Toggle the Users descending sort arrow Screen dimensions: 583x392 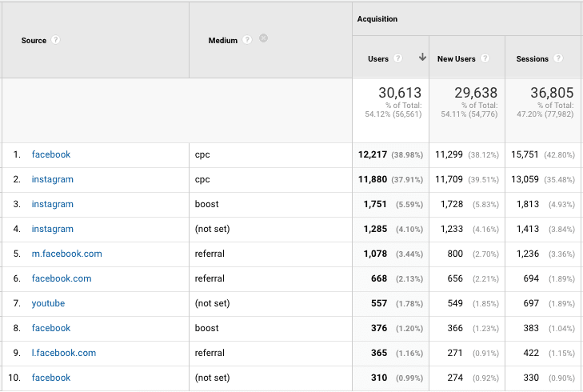click(x=422, y=57)
